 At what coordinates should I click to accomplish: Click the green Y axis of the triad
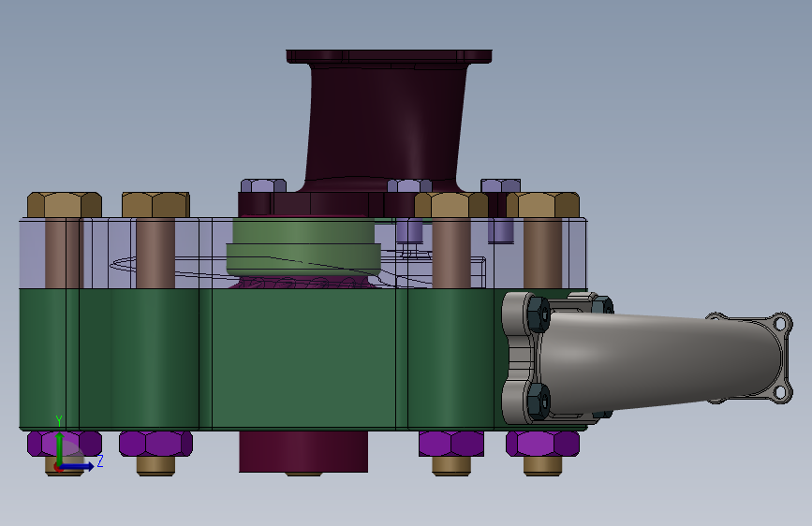tap(59, 448)
